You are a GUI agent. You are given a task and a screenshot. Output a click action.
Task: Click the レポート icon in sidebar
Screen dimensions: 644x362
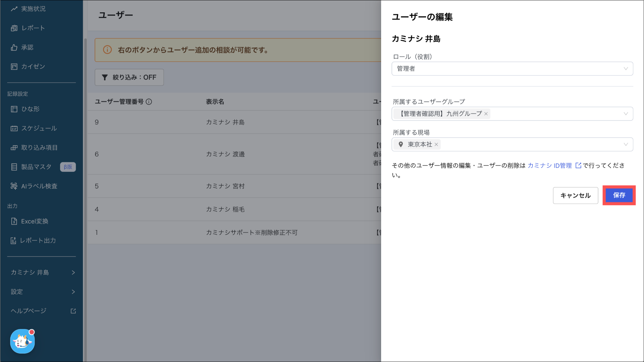click(x=14, y=28)
